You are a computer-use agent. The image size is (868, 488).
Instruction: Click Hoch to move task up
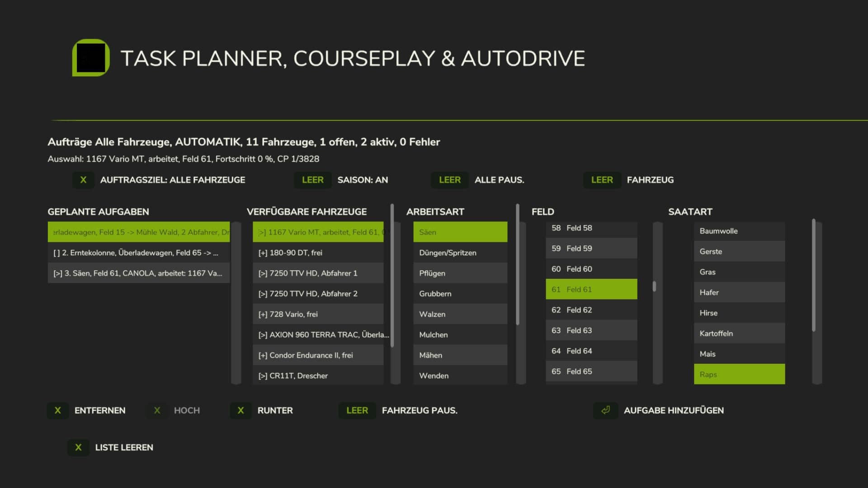(187, 410)
